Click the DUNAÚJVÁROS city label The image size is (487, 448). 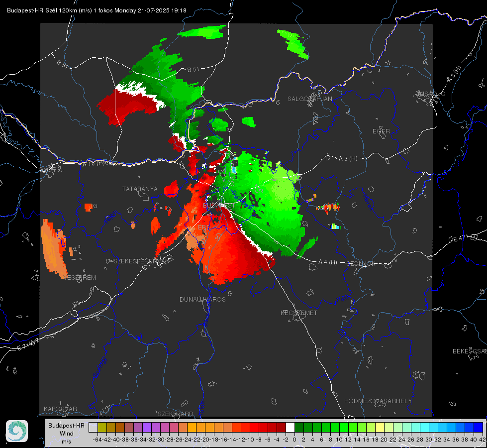click(202, 299)
